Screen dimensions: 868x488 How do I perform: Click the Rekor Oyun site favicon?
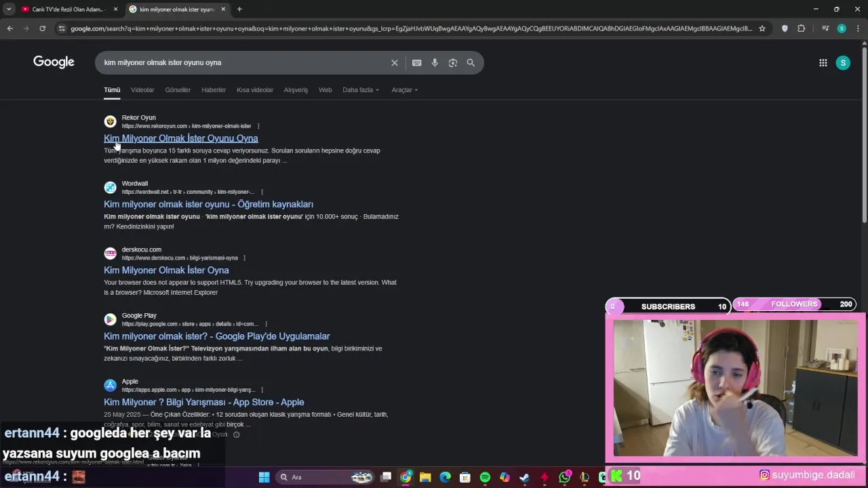[110, 121]
